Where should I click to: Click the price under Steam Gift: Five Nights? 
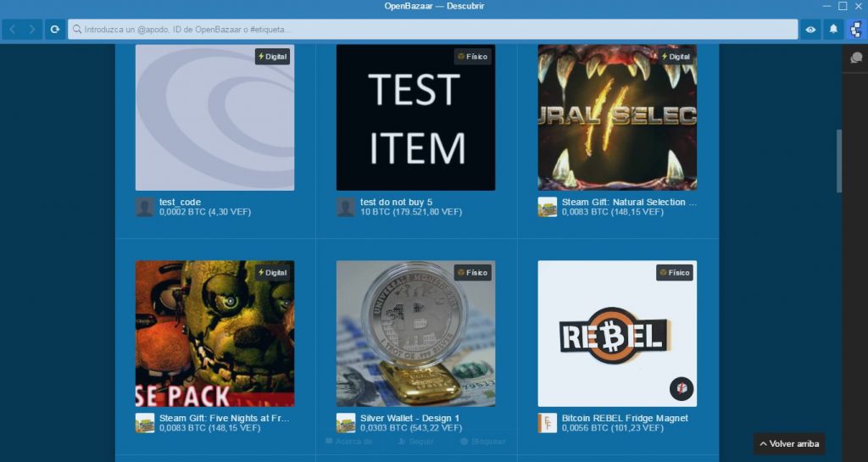click(x=210, y=428)
